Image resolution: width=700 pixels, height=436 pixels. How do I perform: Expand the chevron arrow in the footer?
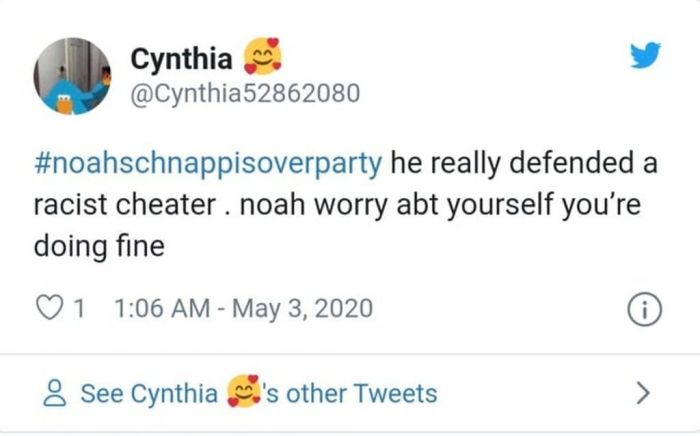pyautogui.click(x=645, y=392)
